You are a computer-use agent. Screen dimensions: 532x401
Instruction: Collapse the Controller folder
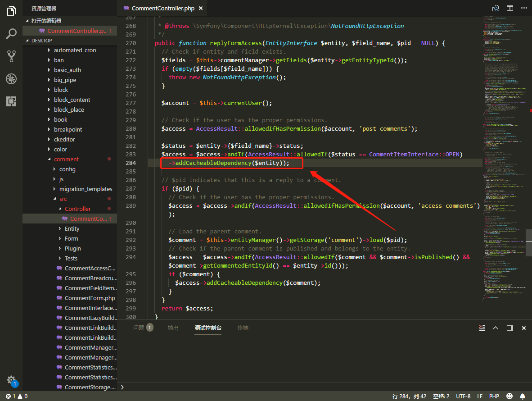click(x=70, y=209)
